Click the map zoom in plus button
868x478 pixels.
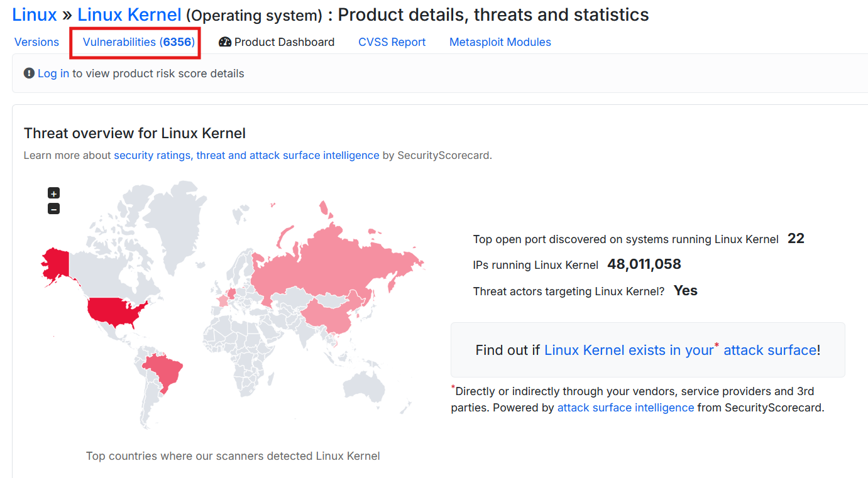pyautogui.click(x=54, y=193)
